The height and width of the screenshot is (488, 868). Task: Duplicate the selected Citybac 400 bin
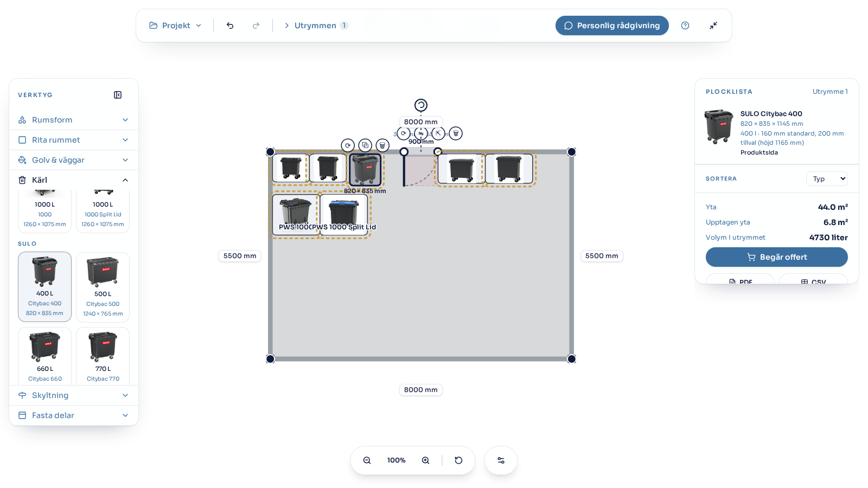(365, 145)
